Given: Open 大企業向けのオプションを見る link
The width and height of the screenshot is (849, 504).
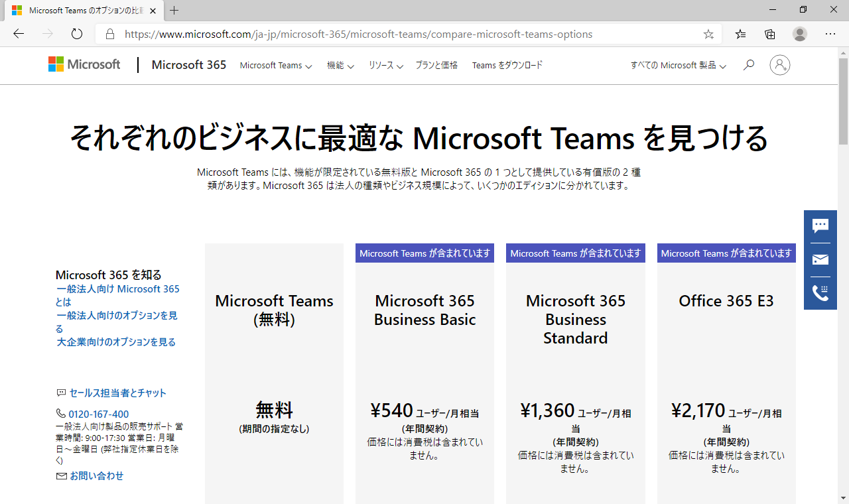Looking at the screenshot, I should (x=116, y=342).
